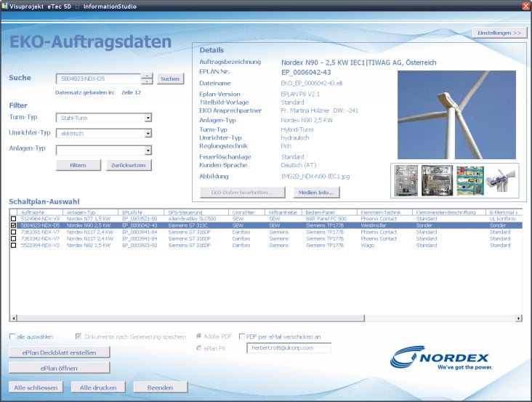Image resolution: width=532 pixels, height=402 pixels.
Task: Select the Nordex N77 1,5 KW cell
Action: [x=89, y=219]
